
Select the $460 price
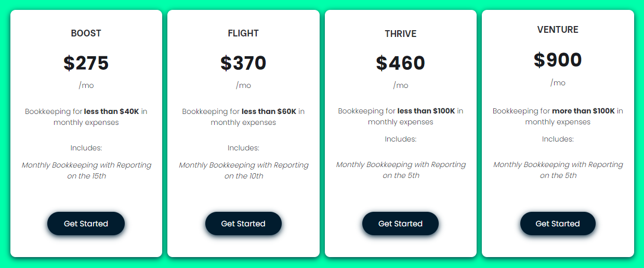click(401, 63)
